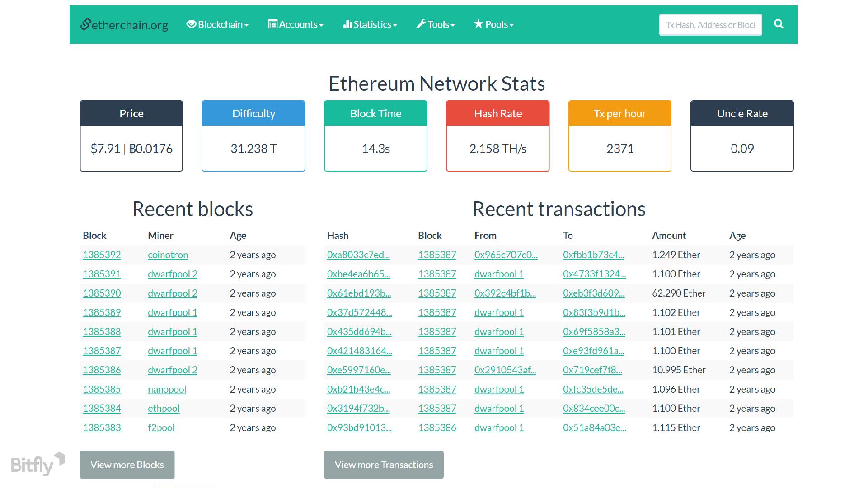Screen dimensions: 868x488
Task: Open block 1385388
Action: (x=102, y=331)
